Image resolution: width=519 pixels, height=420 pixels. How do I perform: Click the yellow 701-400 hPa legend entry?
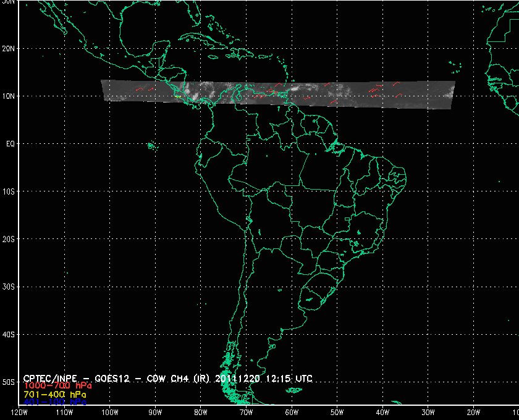point(55,395)
